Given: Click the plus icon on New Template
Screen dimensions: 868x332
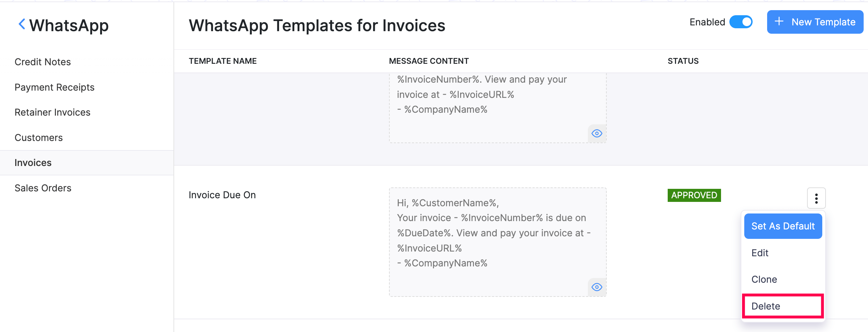Looking at the screenshot, I should coord(779,22).
